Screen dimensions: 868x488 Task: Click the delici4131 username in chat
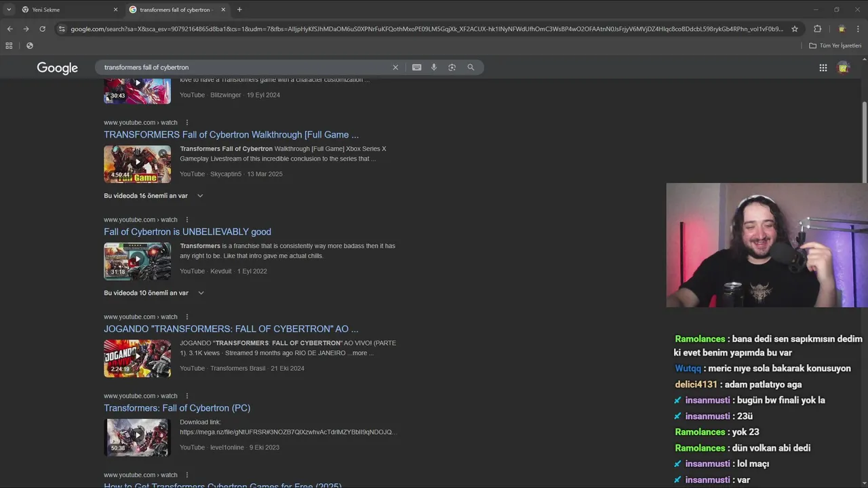tap(696, 384)
